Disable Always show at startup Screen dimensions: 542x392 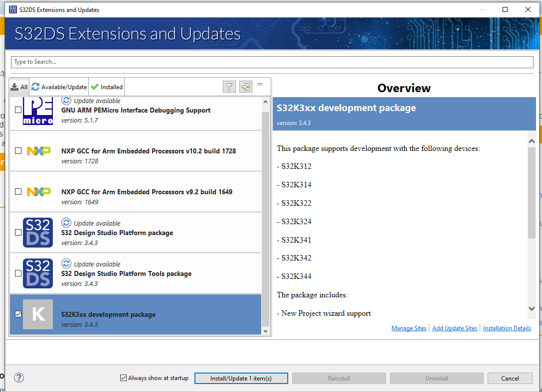pos(123,378)
